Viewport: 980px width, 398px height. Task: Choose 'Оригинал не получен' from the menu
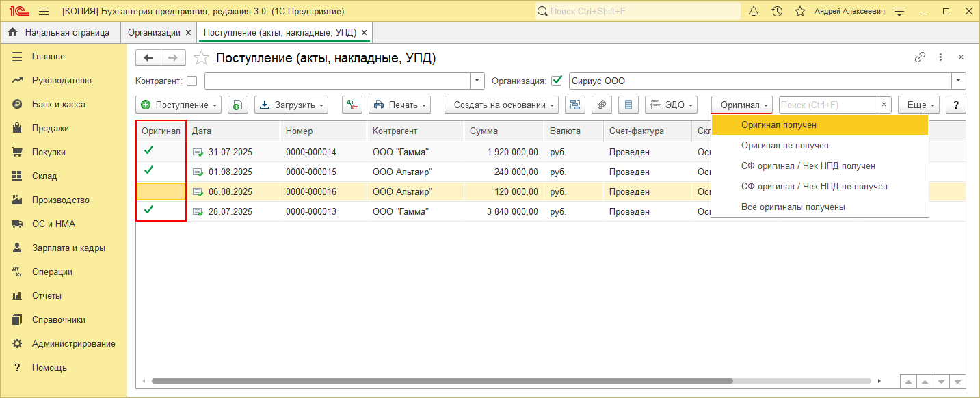point(784,146)
